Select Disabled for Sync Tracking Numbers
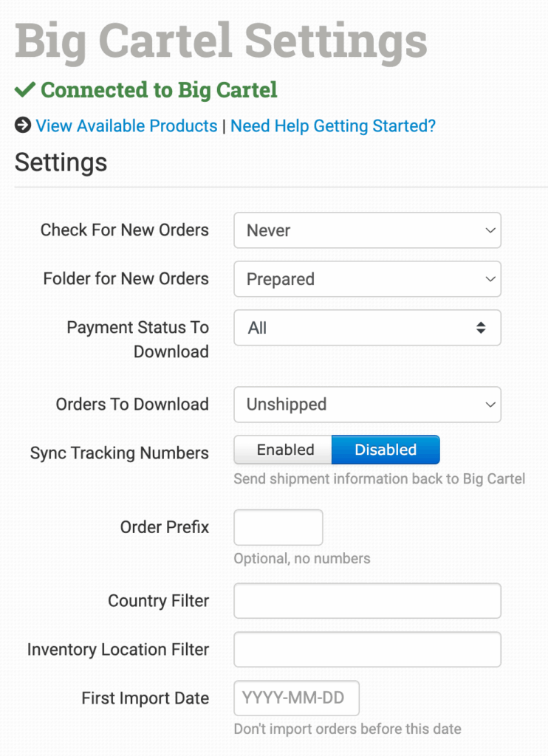This screenshot has height=756, width=548. point(386,450)
